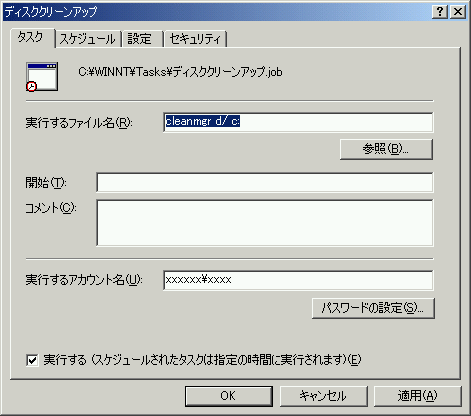Select the 実行するアカウント名 account field
Viewport: 471px width, 416px height.
[x=298, y=280]
